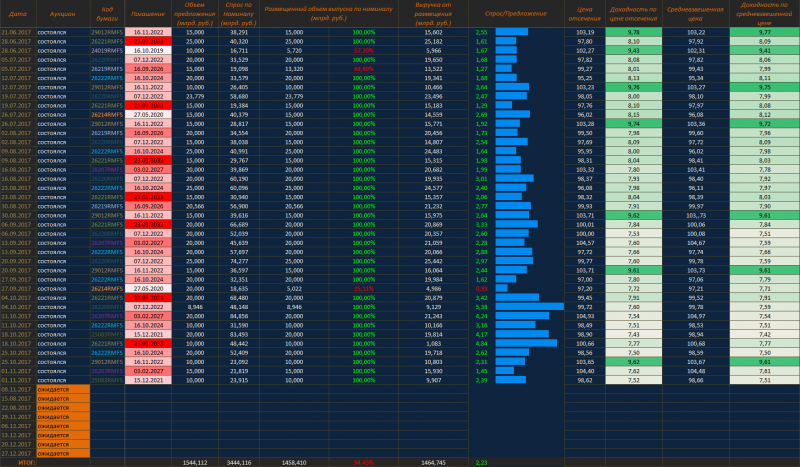Screen dimensions: 800x467
Task: Select the Средневзвешенная цена header
Action: (694, 14)
